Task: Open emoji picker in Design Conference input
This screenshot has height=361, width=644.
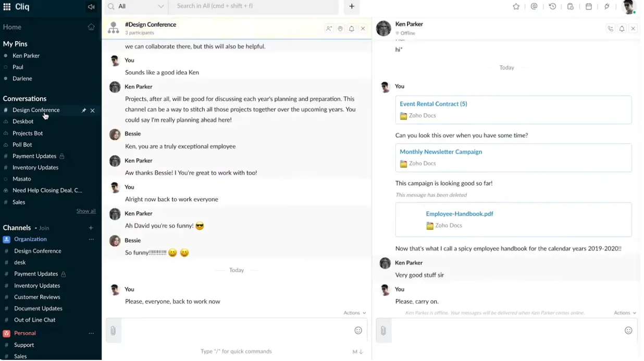Action: point(358,330)
